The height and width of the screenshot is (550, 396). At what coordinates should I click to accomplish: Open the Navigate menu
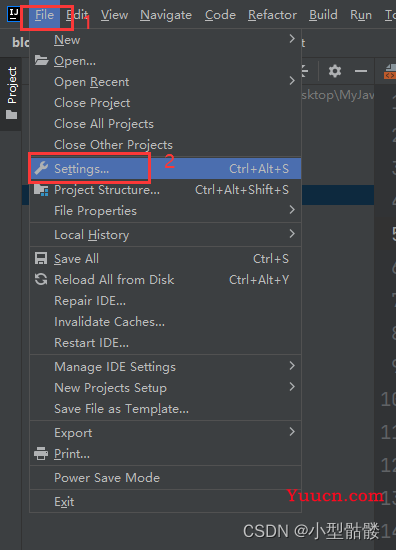point(166,15)
